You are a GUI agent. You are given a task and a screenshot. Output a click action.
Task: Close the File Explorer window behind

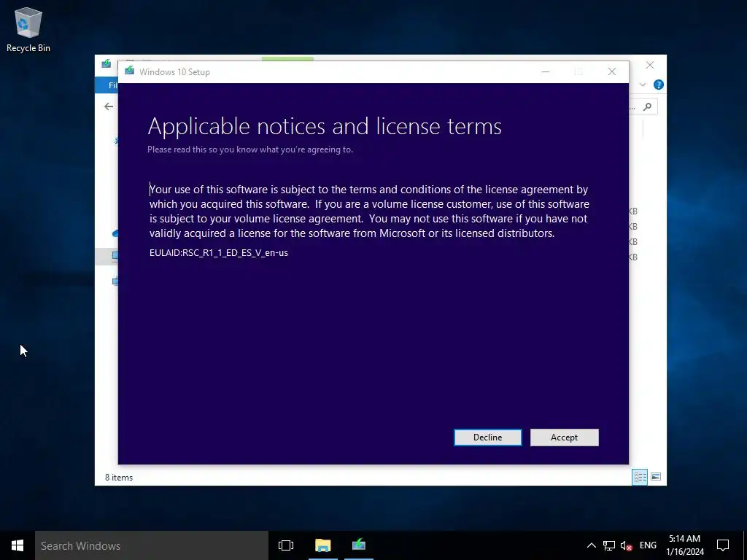649,65
